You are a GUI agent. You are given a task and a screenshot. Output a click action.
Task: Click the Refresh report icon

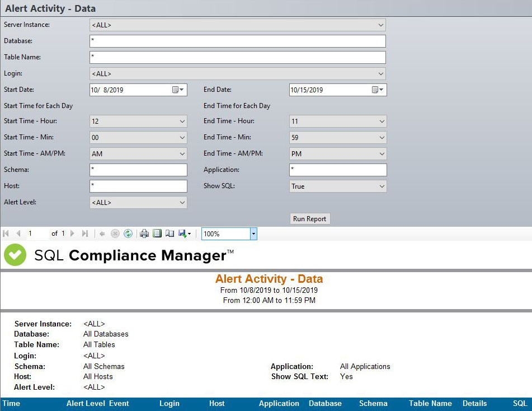point(128,234)
